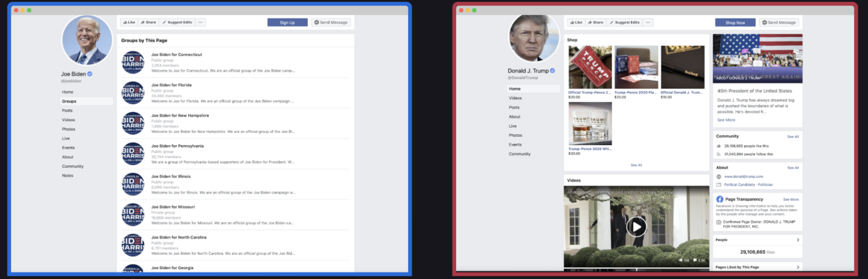The height and width of the screenshot is (279, 868).
Task: Click Florida group Biden Harris logo
Action: [x=133, y=93]
